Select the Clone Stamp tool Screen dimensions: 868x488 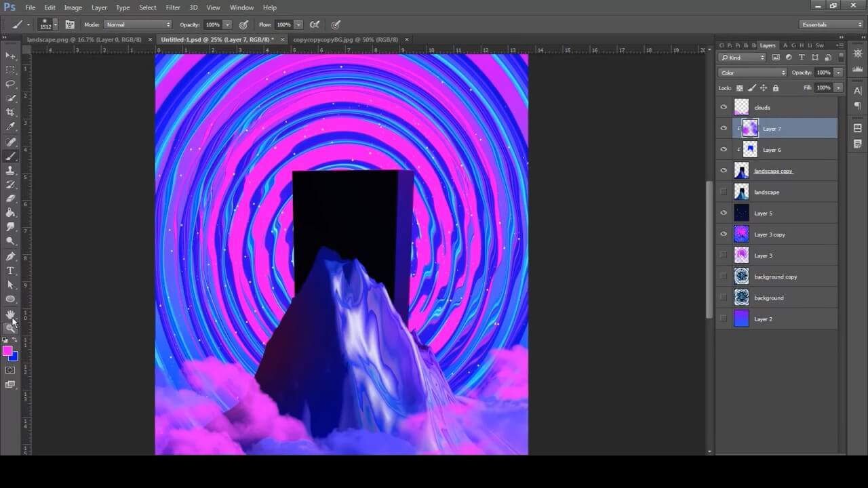(x=10, y=170)
